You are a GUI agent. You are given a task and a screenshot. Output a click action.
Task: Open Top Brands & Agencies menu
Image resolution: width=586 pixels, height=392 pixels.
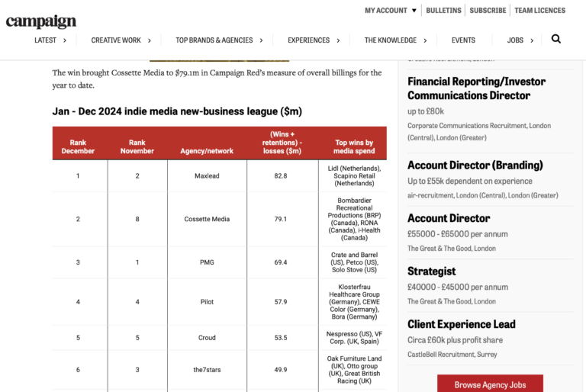[x=214, y=40]
